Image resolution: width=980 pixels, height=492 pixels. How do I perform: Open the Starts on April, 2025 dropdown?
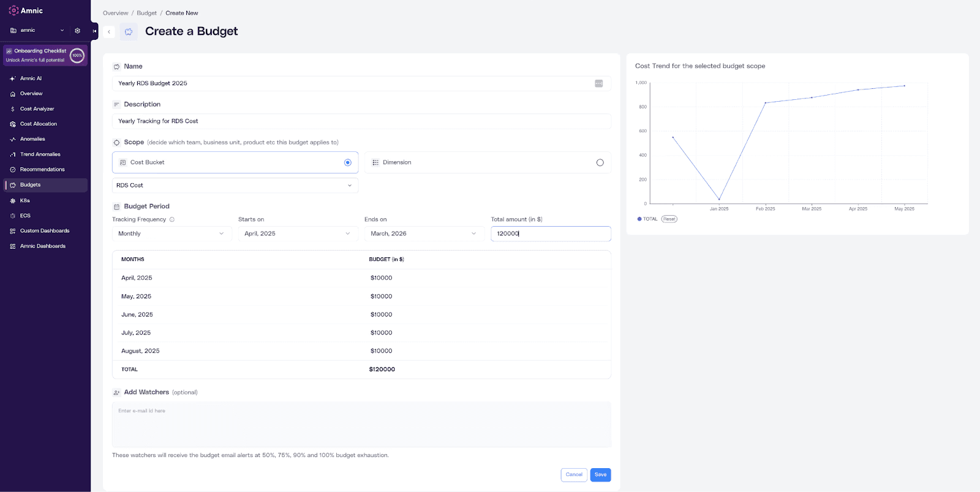point(298,233)
